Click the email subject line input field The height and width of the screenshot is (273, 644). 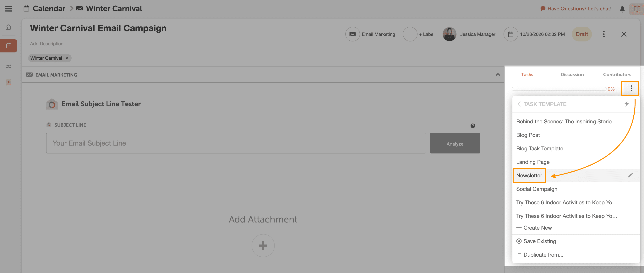[x=236, y=143]
